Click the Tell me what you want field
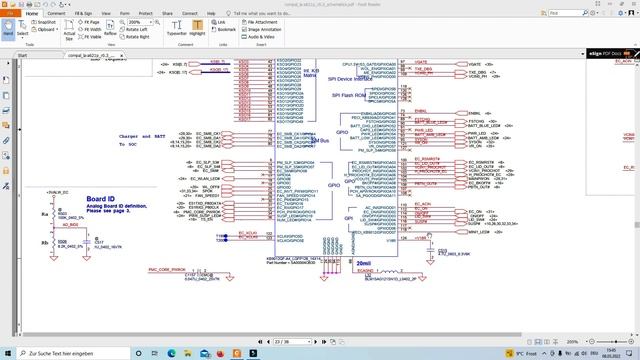This screenshot has width=640, height=360. click(x=262, y=13)
